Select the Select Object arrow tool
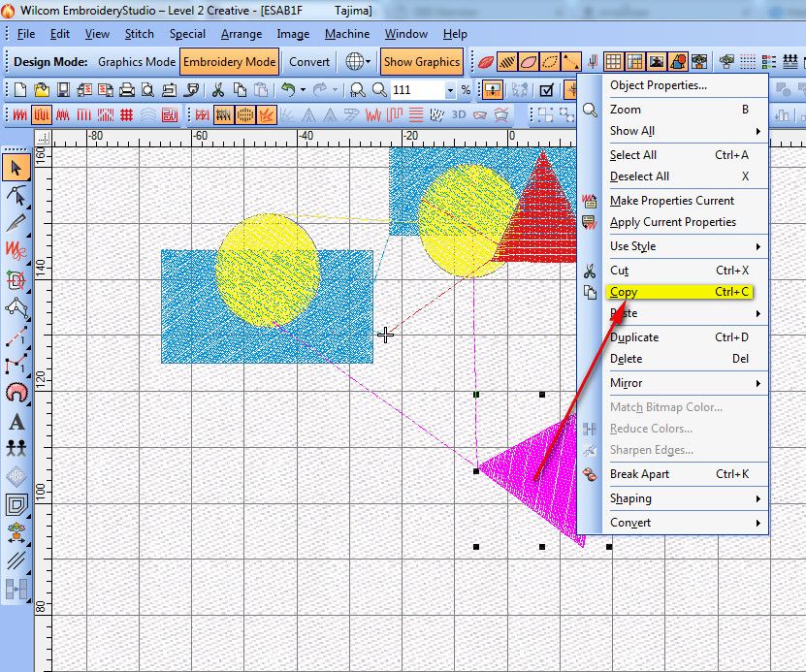This screenshot has width=806, height=672. (16, 168)
